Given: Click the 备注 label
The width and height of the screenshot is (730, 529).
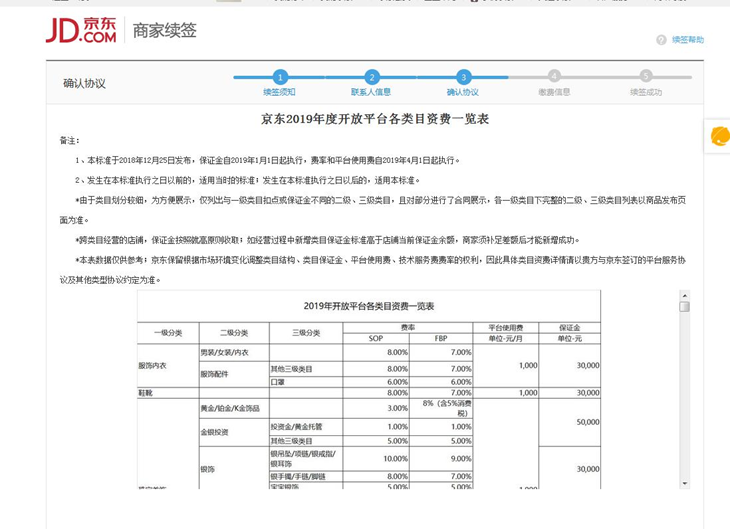Looking at the screenshot, I should click(69, 141).
